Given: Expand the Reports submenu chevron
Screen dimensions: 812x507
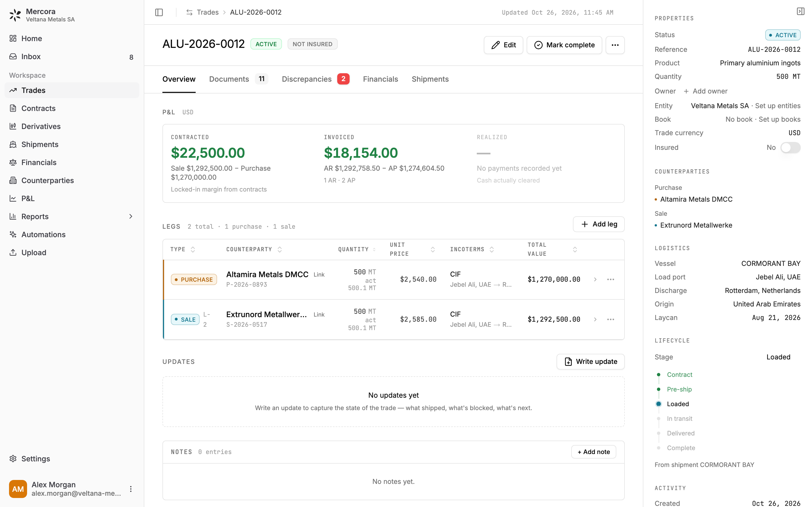Looking at the screenshot, I should pyautogui.click(x=131, y=217).
